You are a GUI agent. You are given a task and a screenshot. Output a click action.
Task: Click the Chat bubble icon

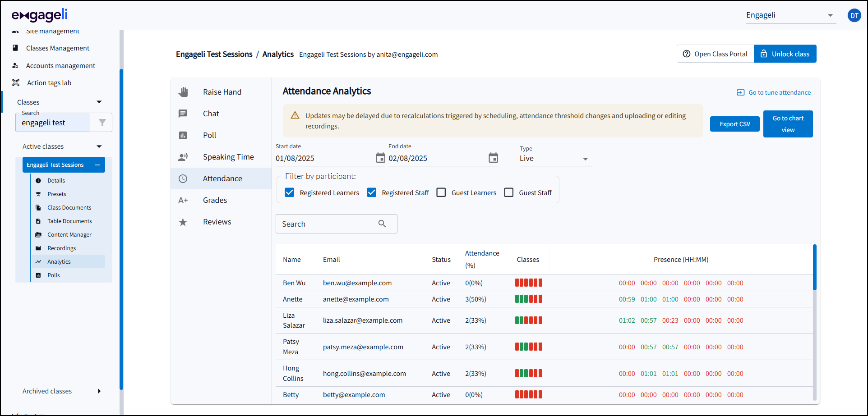[x=183, y=114]
